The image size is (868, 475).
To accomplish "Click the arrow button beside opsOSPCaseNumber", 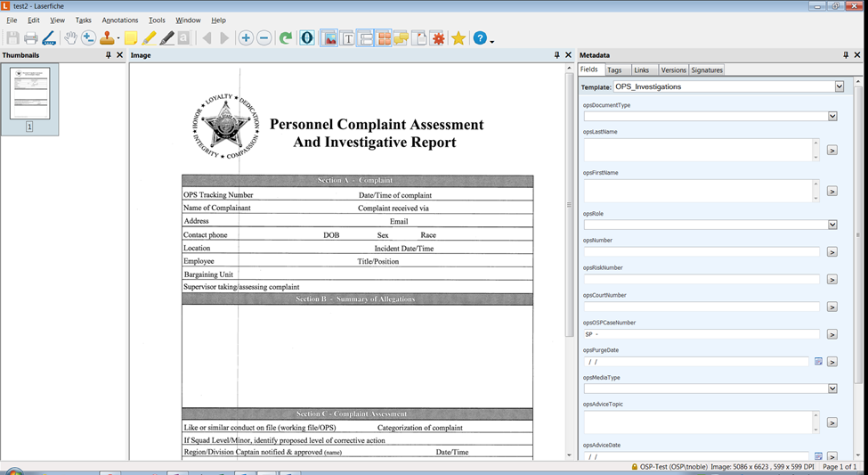I will tap(832, 334).
